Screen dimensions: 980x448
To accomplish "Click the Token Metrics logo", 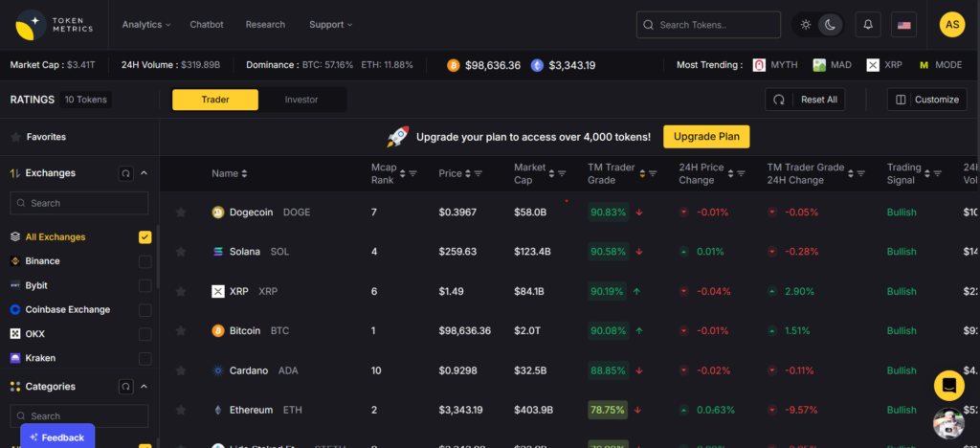I will (x=55, y=24).
